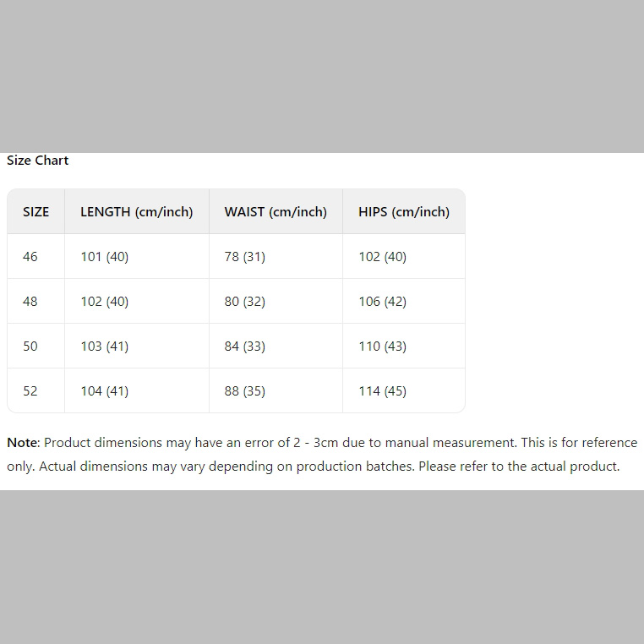This screenshot has width=644, height=644.
Task: Select the LENGTH (cm/inch) column header
Action: [x=137, y=212]
